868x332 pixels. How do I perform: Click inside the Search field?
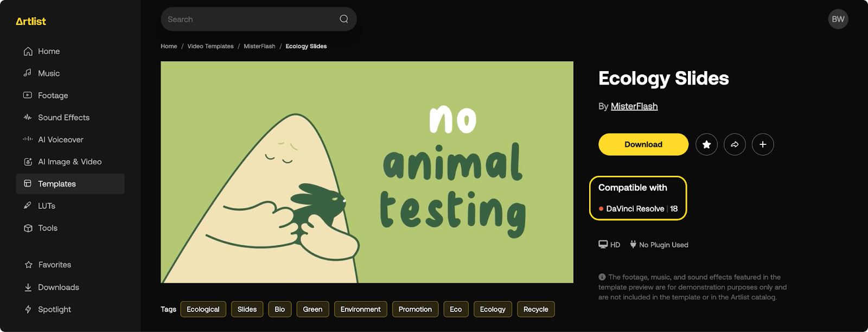[250, 19]
